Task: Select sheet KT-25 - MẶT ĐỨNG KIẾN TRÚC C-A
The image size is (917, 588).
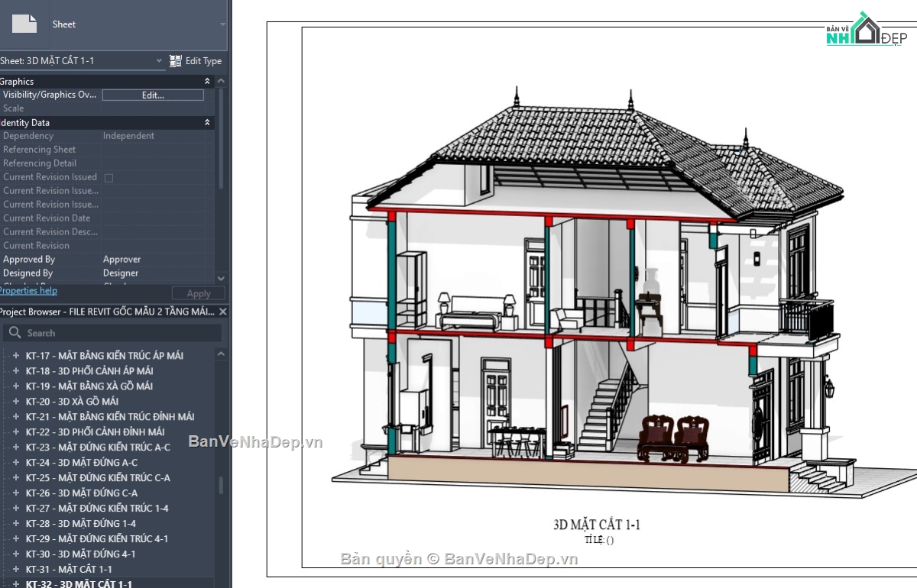Action: click(x=98, y=478)
